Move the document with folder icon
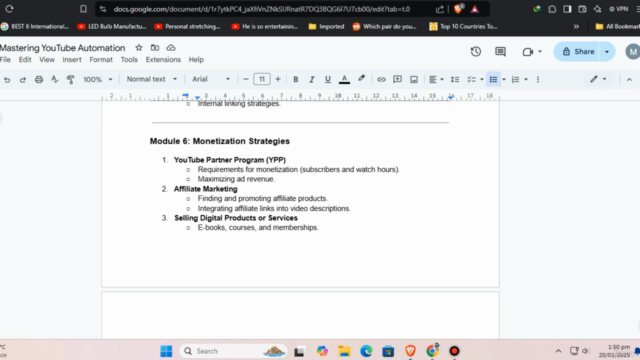Viewport: 640px width, 360px height. pos(155,48)
